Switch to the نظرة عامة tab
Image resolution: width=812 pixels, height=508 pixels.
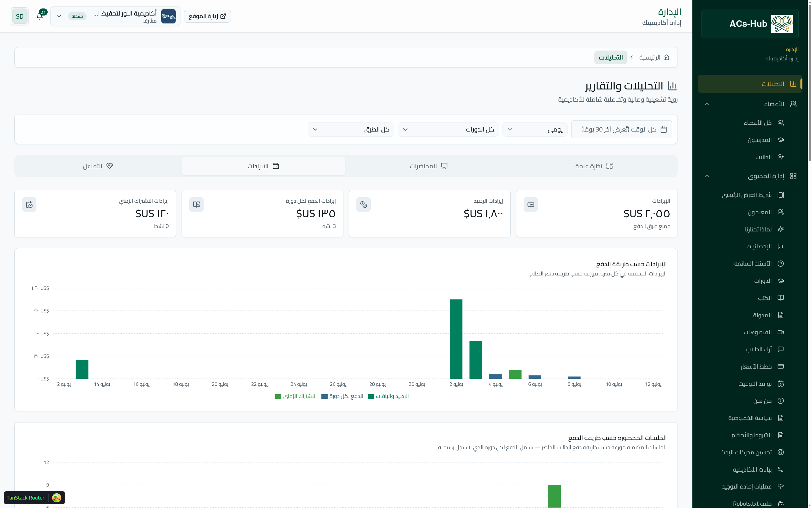[594, 166]
